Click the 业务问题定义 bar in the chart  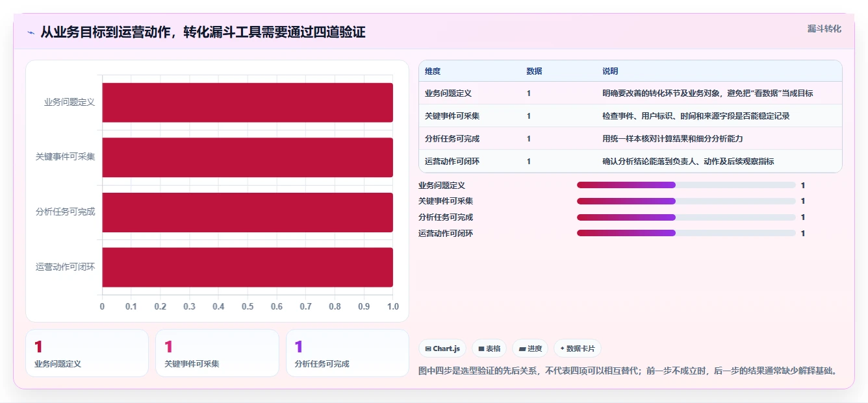point(248,103)
